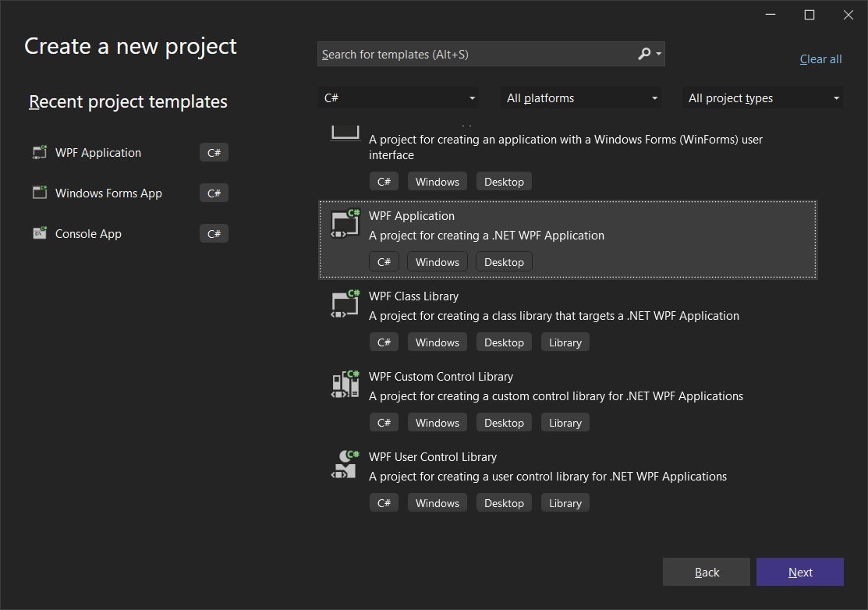
Task: Click the Windows tag under WPF Class Library
Action: (438, 342)
